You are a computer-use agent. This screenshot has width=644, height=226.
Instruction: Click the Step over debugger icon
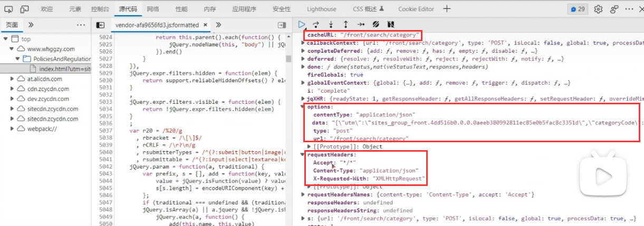(x=316, y=24)
